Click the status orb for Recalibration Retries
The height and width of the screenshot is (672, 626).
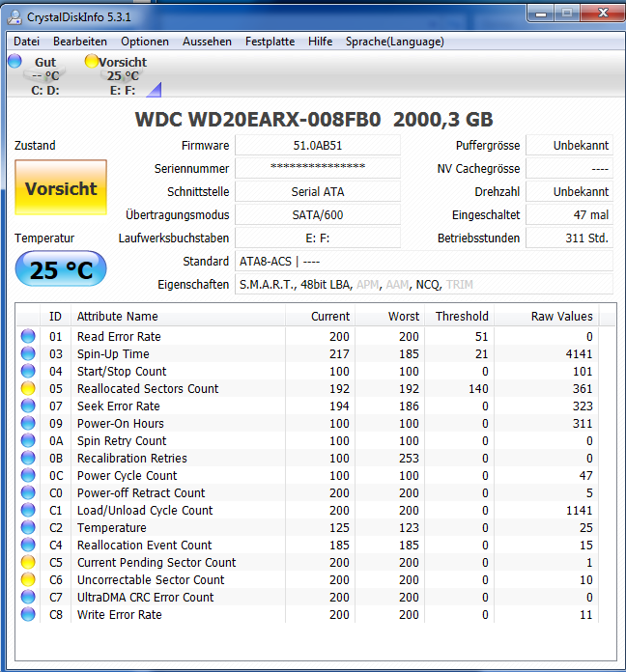pos(28,458)
